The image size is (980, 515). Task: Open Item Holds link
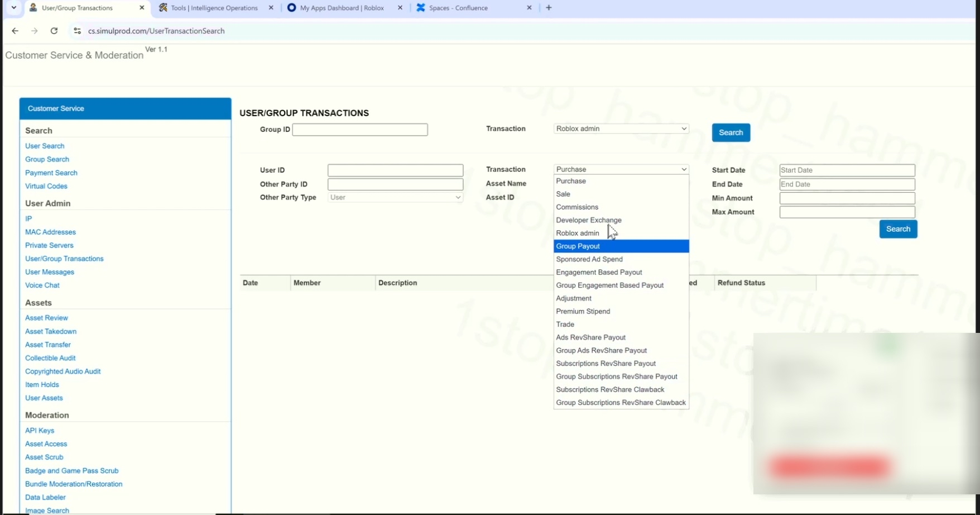coord(42,385)
